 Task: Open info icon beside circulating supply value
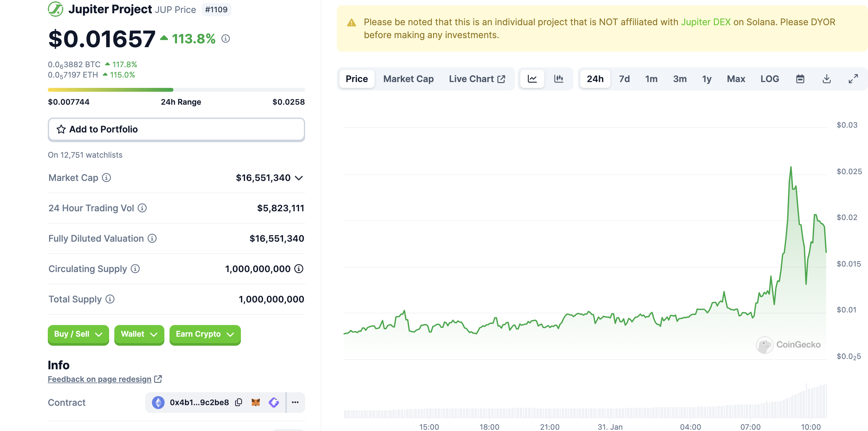tap(299, 269)
